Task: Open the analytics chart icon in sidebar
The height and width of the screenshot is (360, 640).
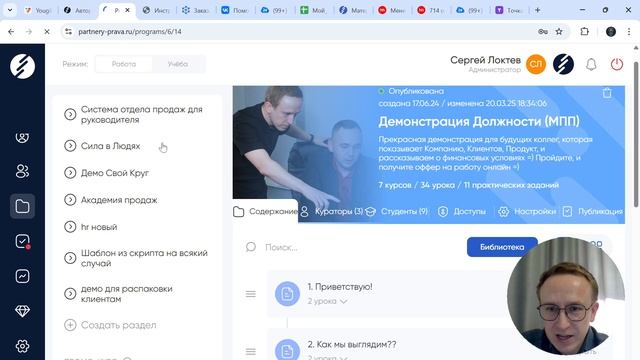Action: (22, 276)
